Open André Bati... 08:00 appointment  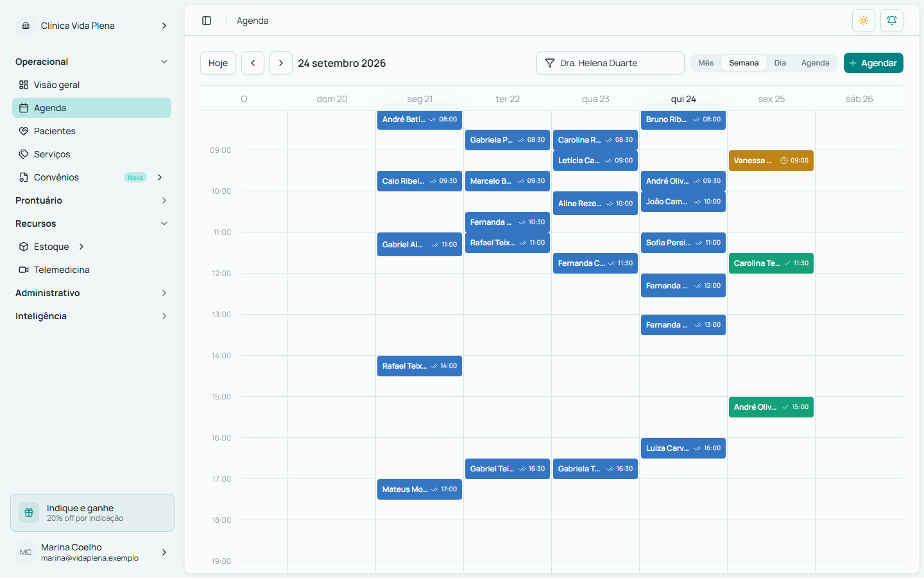point(420,119)
